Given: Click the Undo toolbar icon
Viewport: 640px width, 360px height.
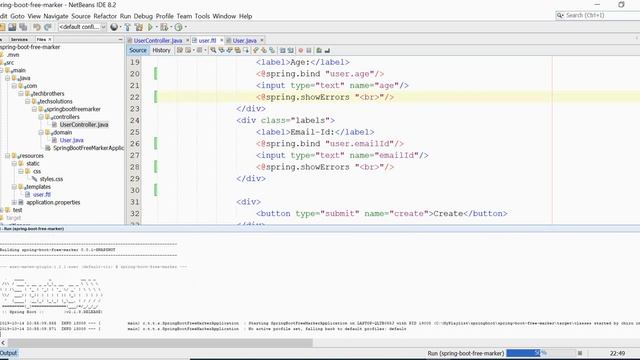Looking at the screenshot, I should [37, 27].
